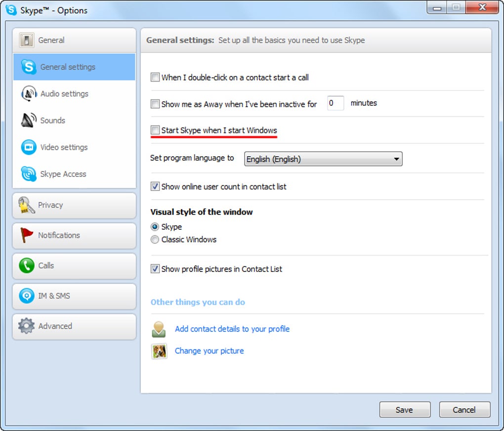Open the Video settings tab
The width and height of the screenshot is (504, 431).
pyautogui.click(x=74, y=147)
